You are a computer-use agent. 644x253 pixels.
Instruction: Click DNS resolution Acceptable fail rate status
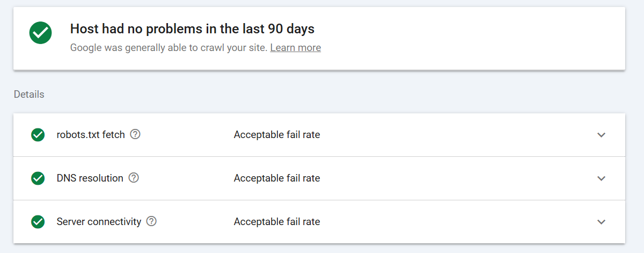(277, 178)
